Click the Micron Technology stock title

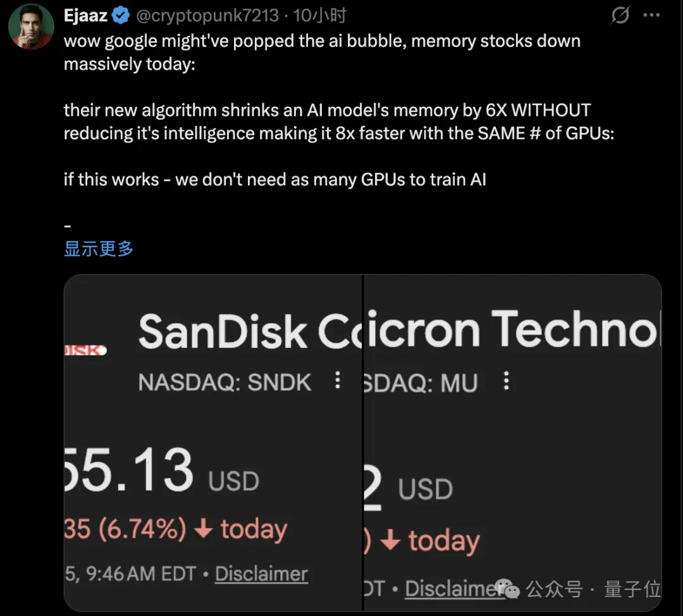pos(512,330)
